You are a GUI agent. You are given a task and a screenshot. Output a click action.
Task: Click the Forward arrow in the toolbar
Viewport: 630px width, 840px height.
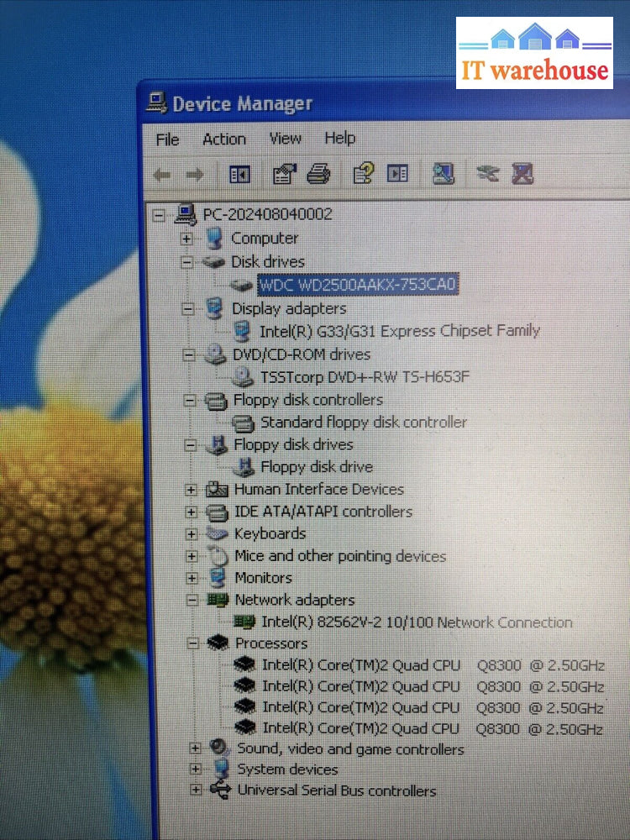[195, 175]
